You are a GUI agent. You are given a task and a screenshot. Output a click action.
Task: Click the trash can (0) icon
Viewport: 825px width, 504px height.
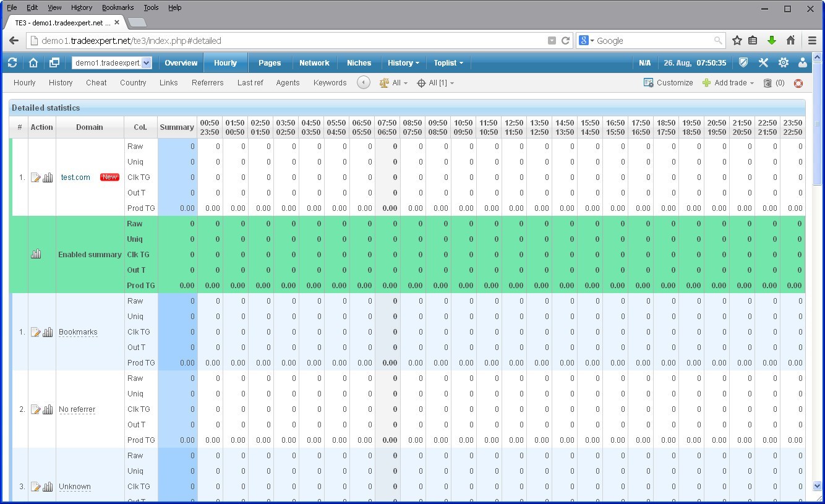(767, 83)
